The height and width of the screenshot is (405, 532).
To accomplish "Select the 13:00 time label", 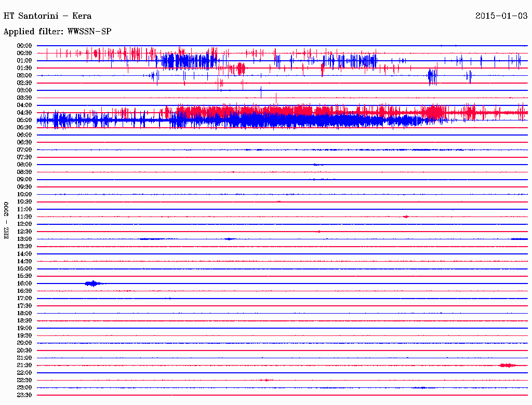I will (24, 239).
